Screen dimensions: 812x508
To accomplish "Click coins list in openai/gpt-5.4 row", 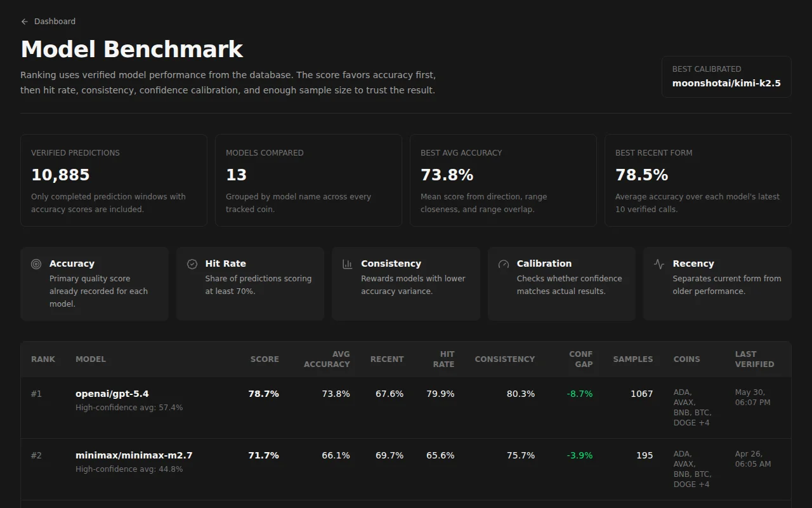I will click(x=692, y=408).
